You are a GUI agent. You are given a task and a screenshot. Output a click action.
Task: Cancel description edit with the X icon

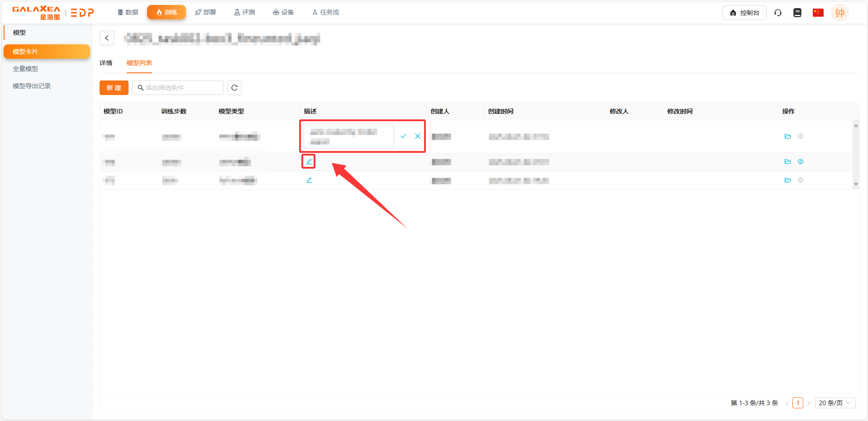point(418,136)
